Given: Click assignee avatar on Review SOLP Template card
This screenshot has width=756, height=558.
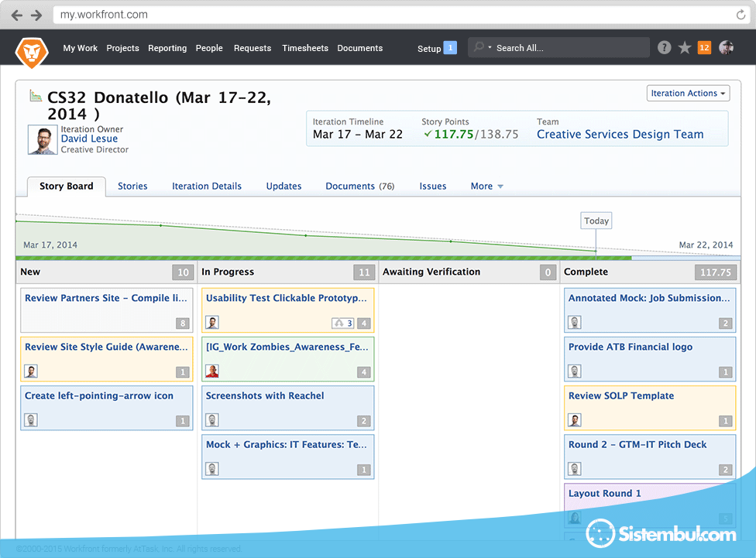Looking at the screenshot, I should pos(574,419).
